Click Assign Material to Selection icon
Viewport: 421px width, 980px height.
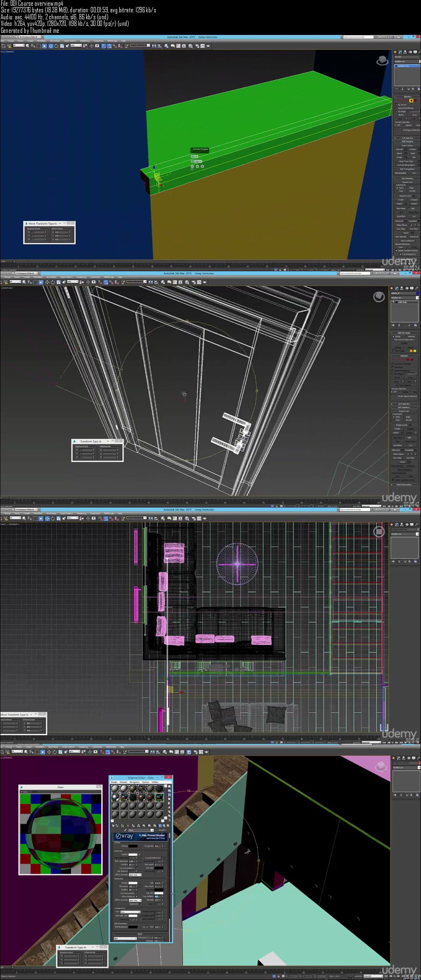(x=123, y=826)
